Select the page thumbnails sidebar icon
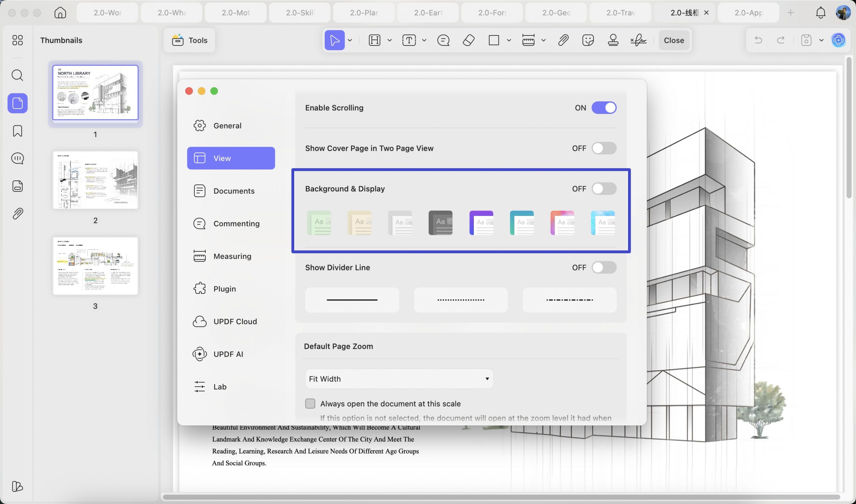The width and height of the screenshot is (856, 504). click(17, 103)
